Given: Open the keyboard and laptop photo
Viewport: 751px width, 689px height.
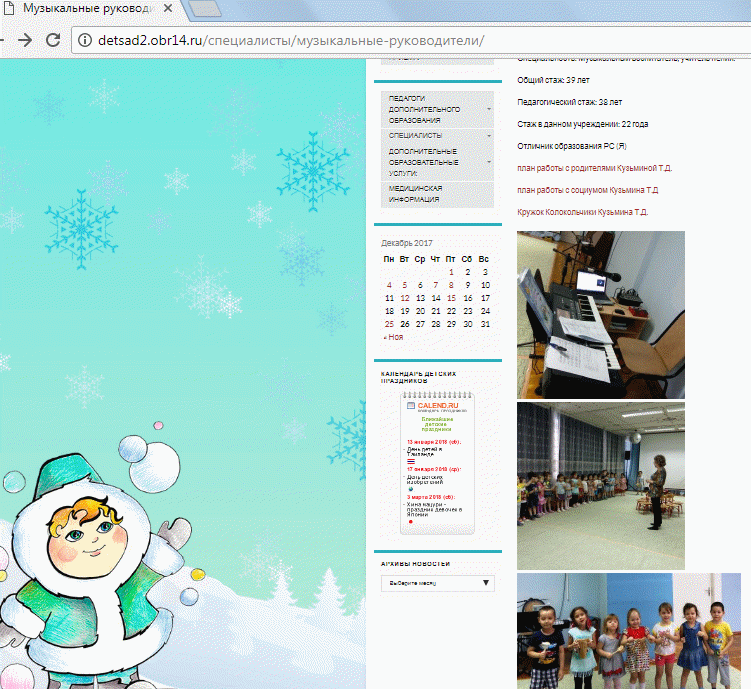Looking at the screenshot, I should coord(601,315).
